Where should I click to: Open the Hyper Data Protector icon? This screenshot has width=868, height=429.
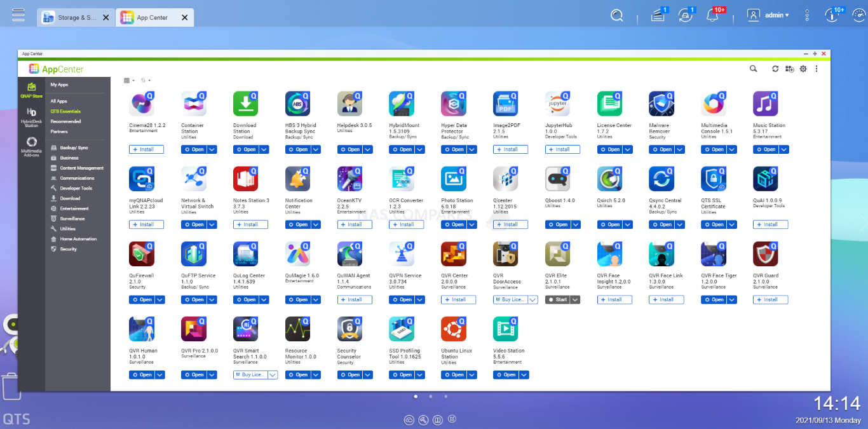(454, 104)
